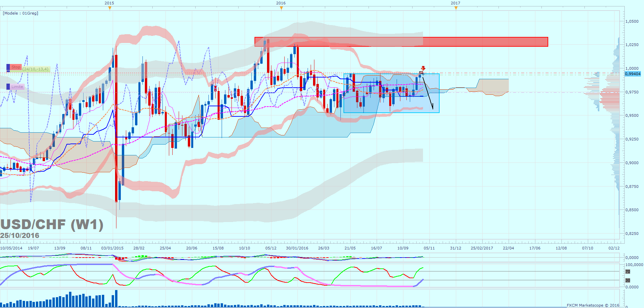Click the 10/09 date axis label
Image resolution: width=644 pixels, height=308 pixels.
pyautogui.click(x=403, y=248)
